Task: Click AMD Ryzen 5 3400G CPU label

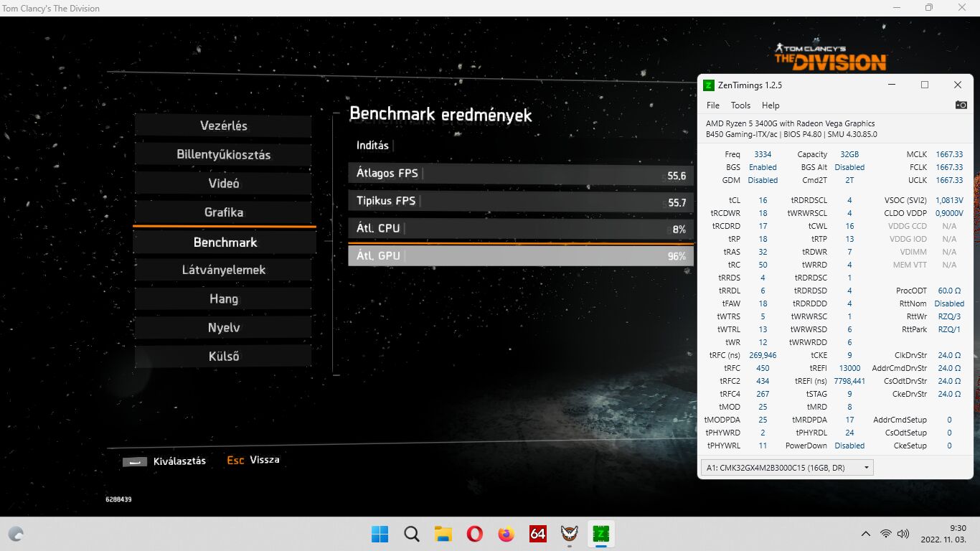Action: coord(790,123)
